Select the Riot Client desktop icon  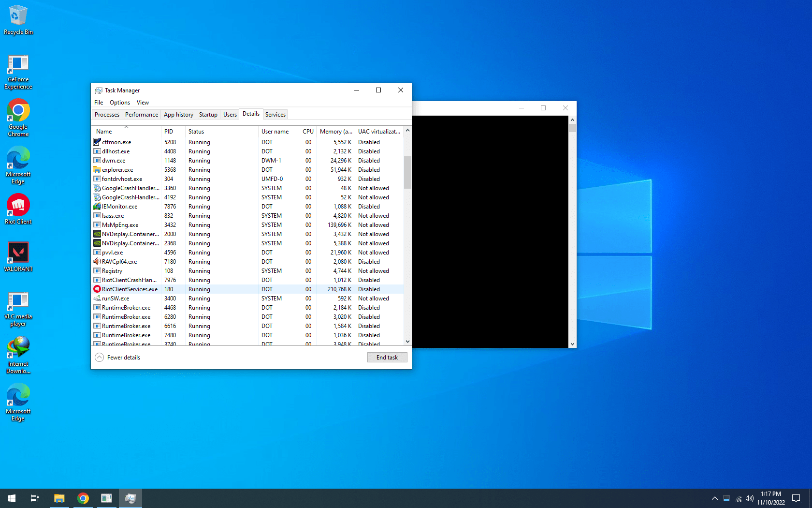18,209
